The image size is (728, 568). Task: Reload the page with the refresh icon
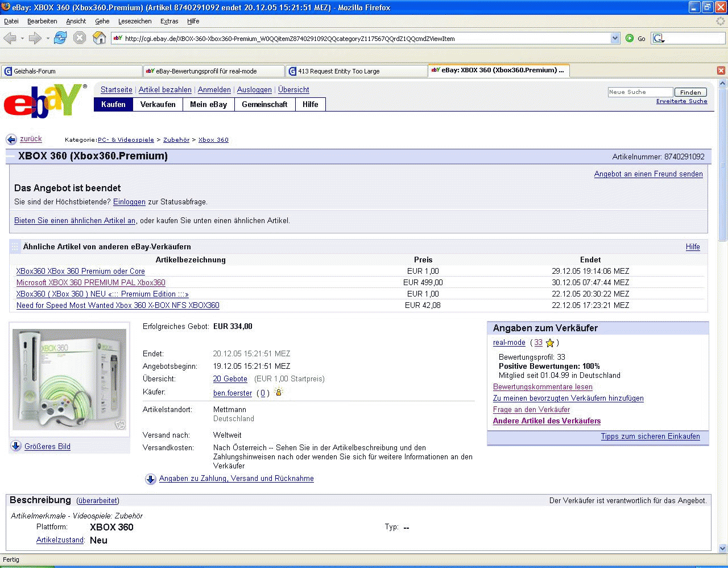pyautogui.click(x=60, y=38)
